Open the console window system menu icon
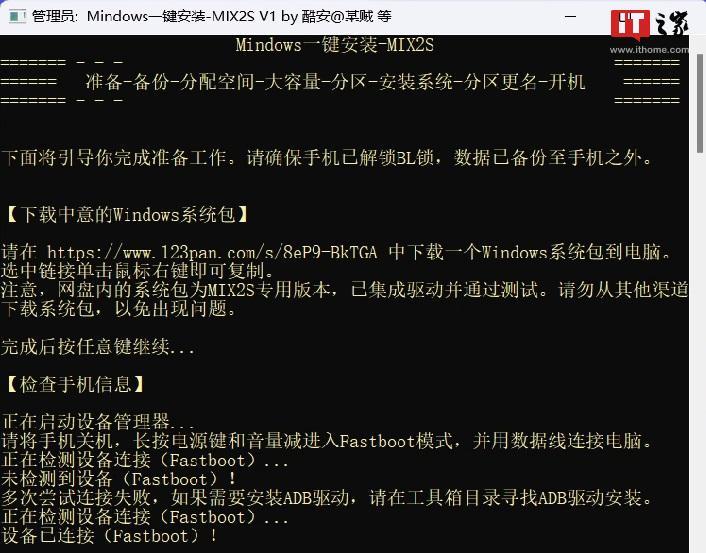 click(x=17, y=17)
